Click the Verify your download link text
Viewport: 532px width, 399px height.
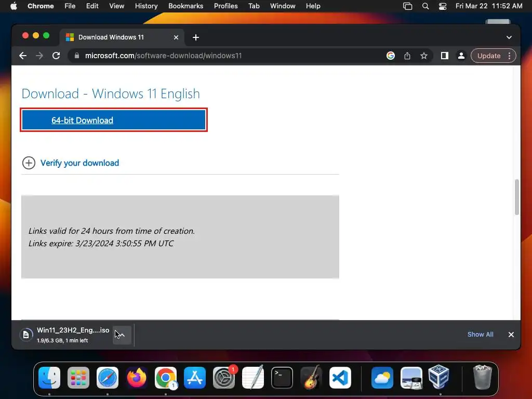[x=79, y=163]
